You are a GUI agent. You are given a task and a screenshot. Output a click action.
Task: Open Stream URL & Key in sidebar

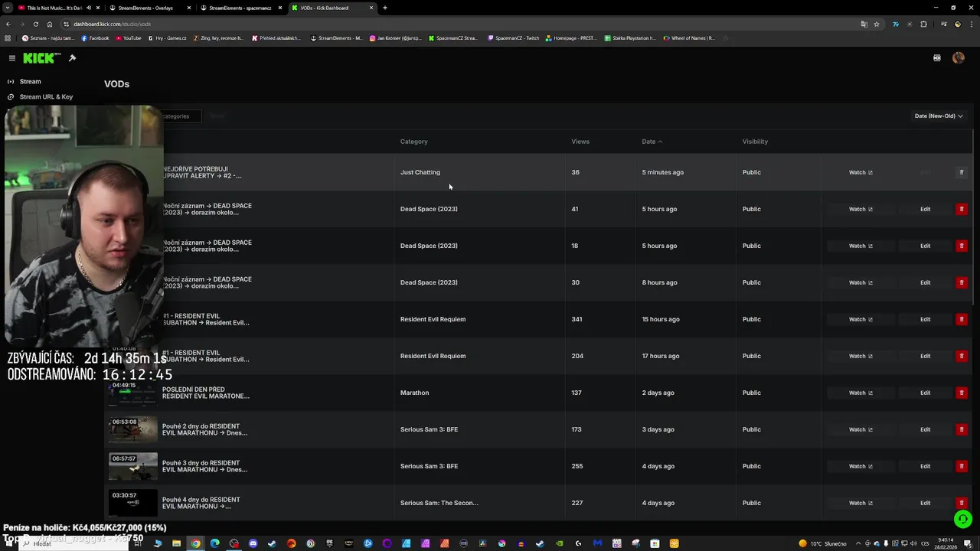(x=46, y=96)
